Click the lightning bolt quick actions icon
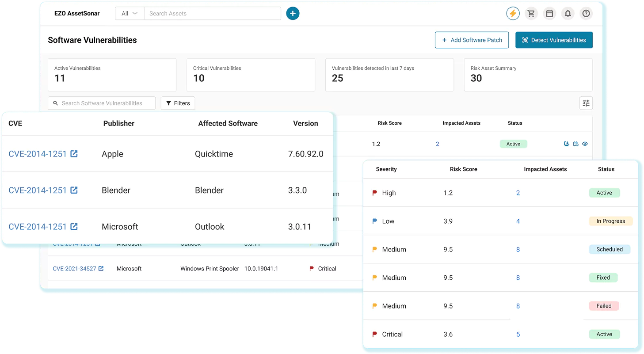644x354 pixels. (513, 14)
